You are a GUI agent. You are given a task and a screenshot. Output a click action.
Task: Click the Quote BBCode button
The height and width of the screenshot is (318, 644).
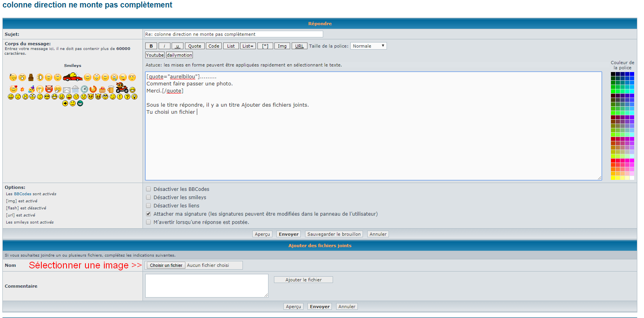pos(194,46)
